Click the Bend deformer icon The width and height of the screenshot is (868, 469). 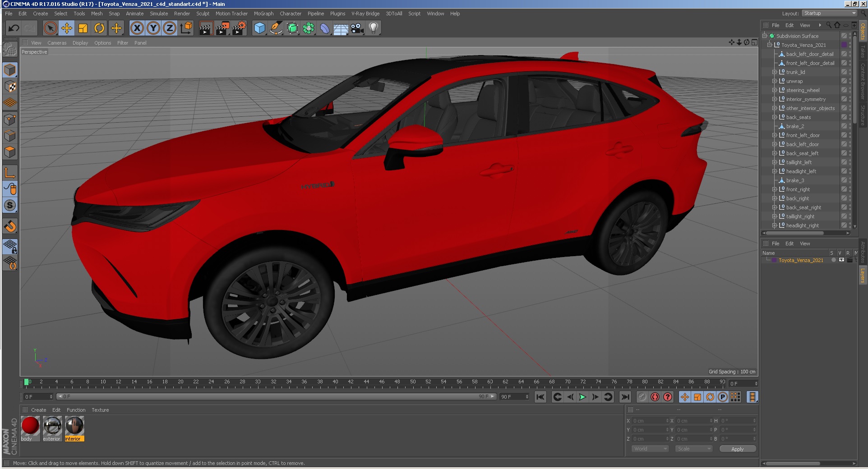pos(325,28)
